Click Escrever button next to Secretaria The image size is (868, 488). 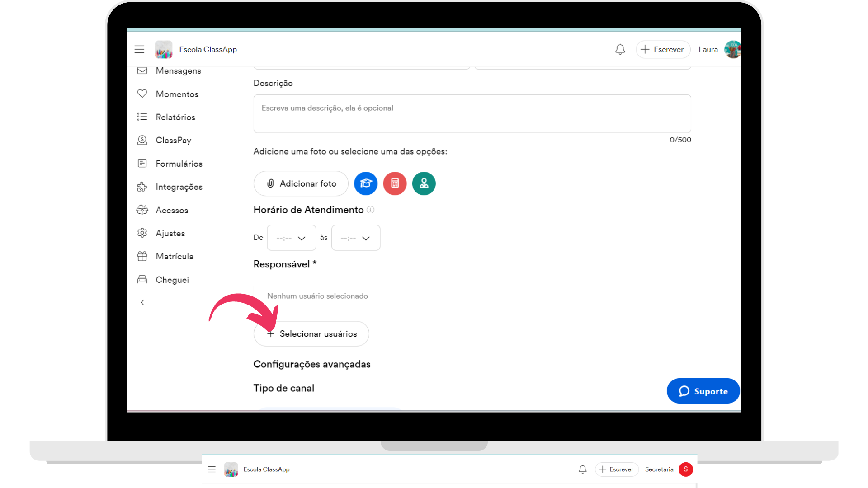point(617,469)
